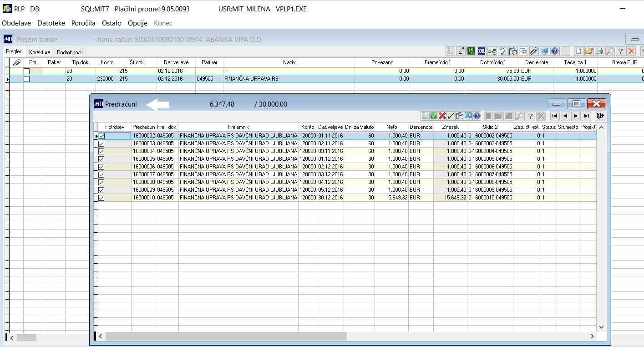Viewport: 644px width, 347px height.
Task: Click the XML icon in Prejem banke toolbar
Action: coord(482,51)
